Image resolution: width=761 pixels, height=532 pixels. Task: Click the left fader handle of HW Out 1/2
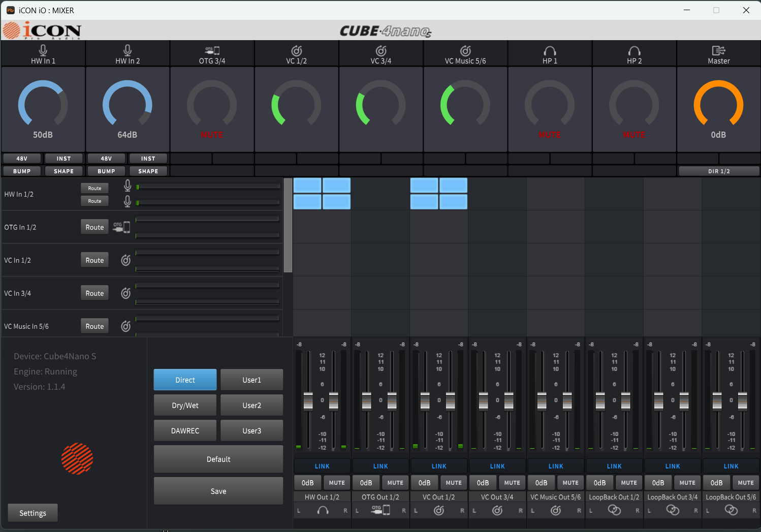[x=308, y=401]
